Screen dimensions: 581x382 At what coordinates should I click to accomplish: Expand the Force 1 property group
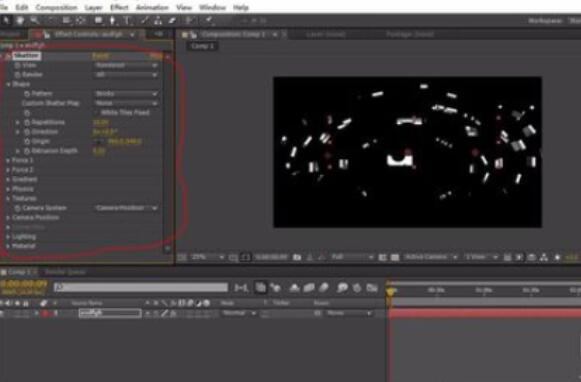8,160
